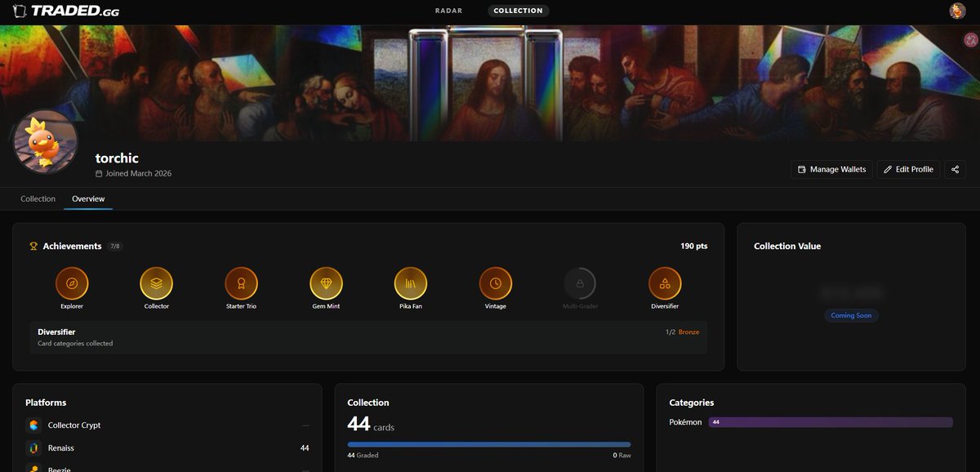Click the Collector Crypt platform icon
The width and height of the screenshot is (980, 472).
click(x=33, y=425)
